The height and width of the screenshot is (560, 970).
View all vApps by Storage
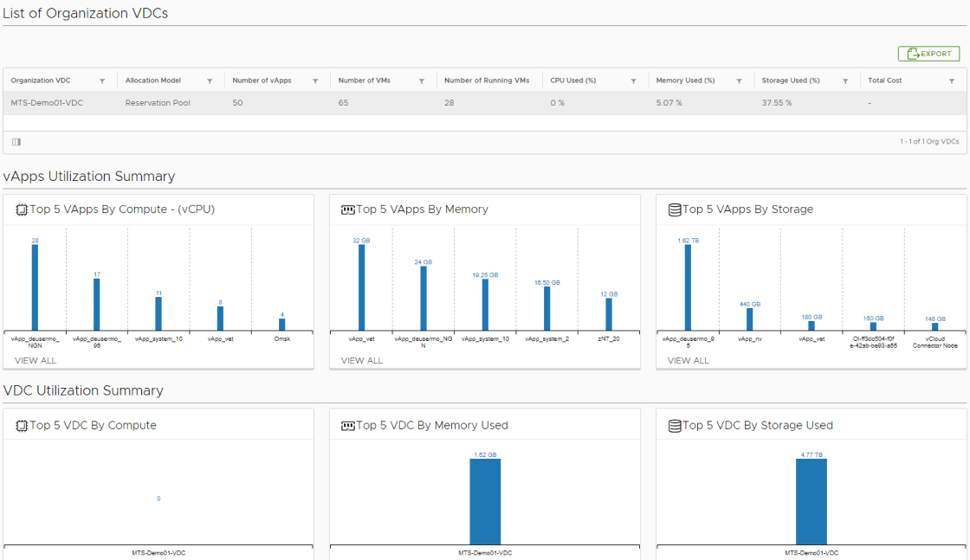[x=689, y=360]
